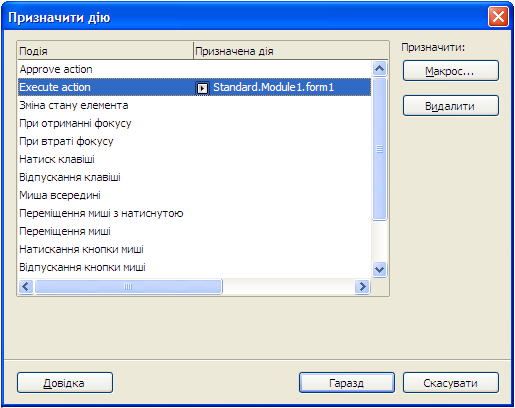Screen dimensions: 515x408
Task: Select the Approve action event row
Action: click(194, 69)
